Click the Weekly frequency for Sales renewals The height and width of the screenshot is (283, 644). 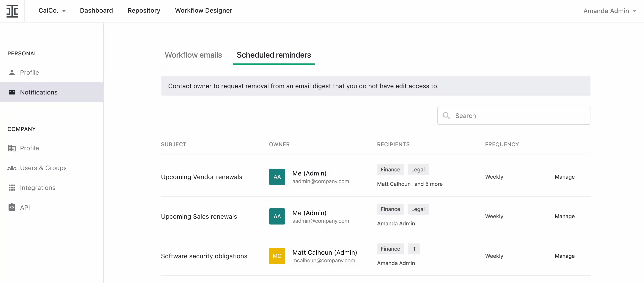[x=494, y=217]
